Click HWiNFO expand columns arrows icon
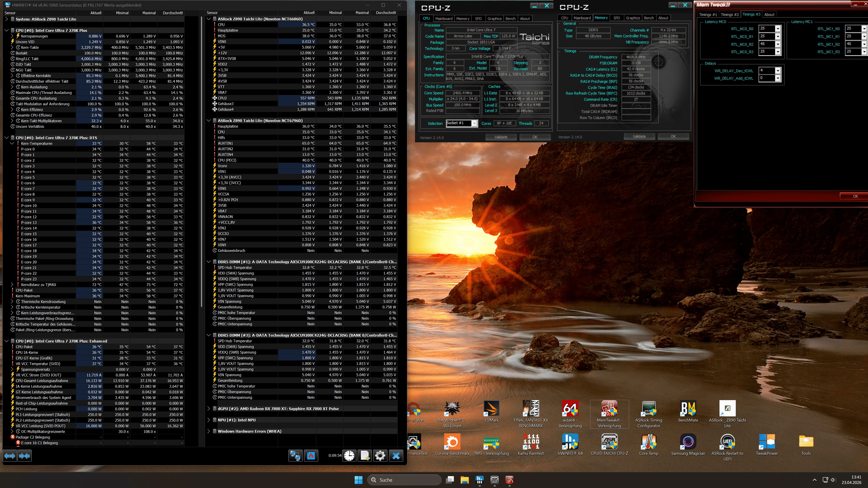Image resolution: width=868 pixels, height=488 pixels. tap(9, 456)
